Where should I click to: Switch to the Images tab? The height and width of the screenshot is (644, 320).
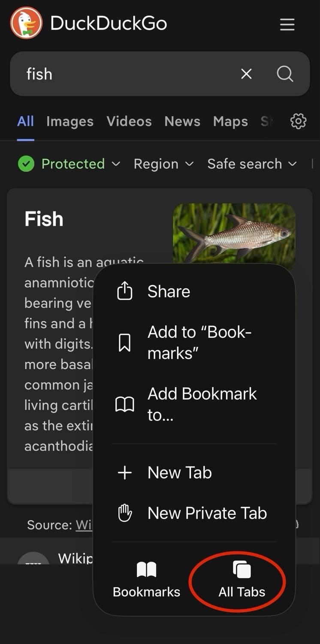pos(69,122)
